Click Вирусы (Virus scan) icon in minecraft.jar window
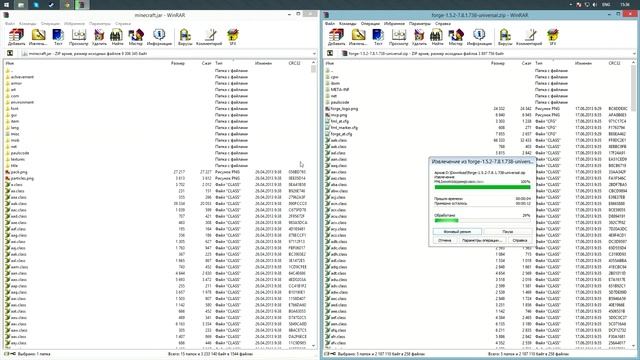This screenshot has height=360, width=640. 185,37
